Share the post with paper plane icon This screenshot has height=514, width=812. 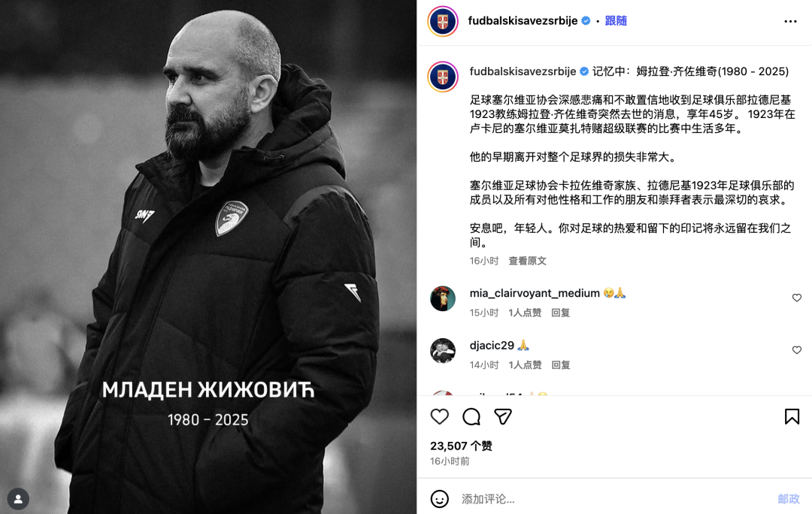pyautogui.click(x=503, y=417)
